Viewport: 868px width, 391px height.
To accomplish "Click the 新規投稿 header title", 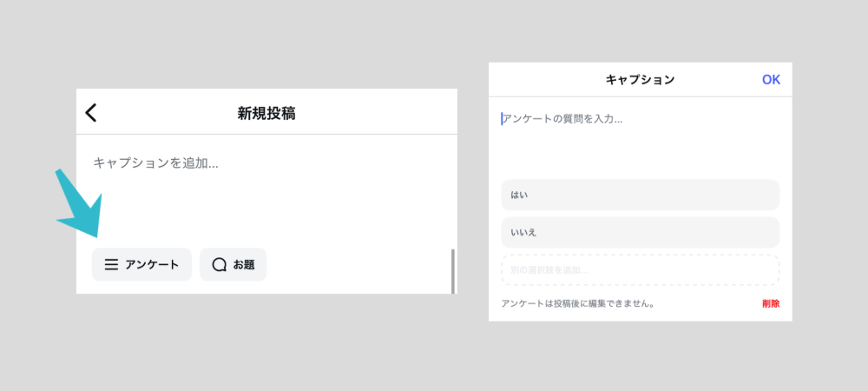I will click(x=266, y=113).
